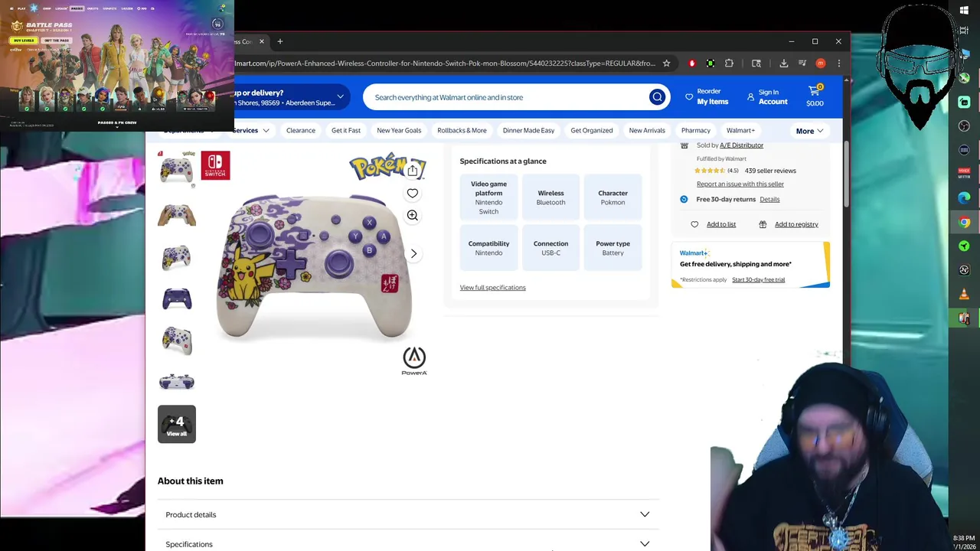Open a new Chrome tab
980x551 pixels.
click(280, 41)
